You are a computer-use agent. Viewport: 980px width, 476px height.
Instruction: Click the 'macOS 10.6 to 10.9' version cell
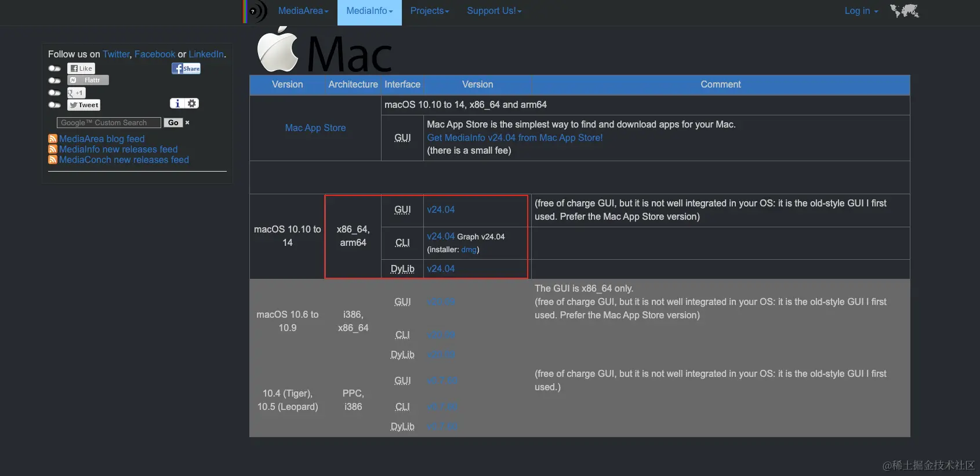coord(288,321)
